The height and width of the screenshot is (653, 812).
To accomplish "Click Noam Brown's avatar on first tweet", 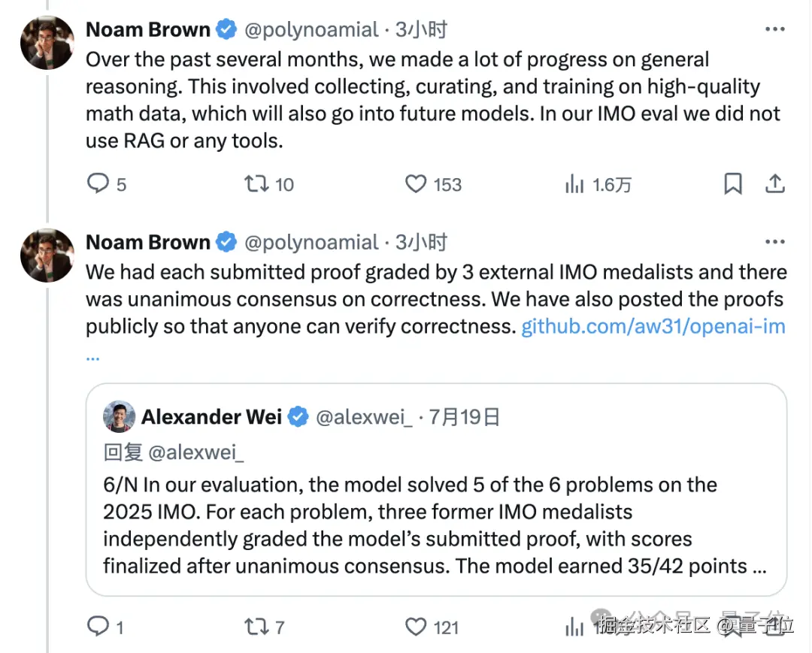I will [x=47, y=42].
